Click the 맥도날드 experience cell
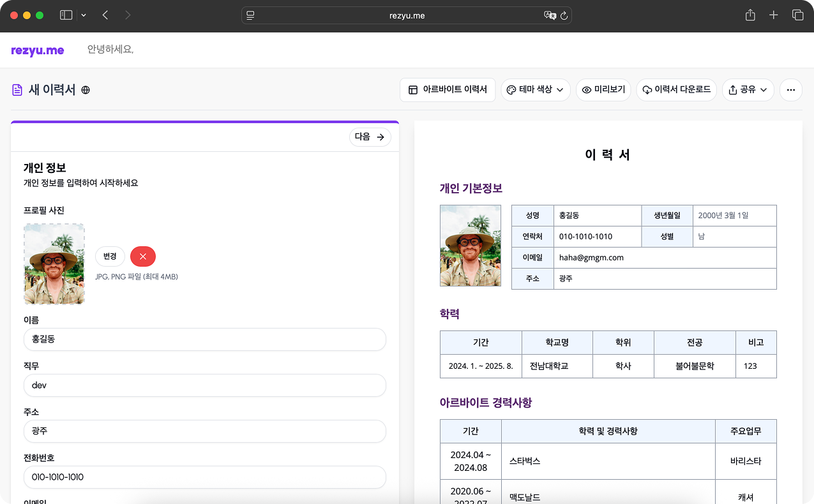 click(x=608, y=492)
